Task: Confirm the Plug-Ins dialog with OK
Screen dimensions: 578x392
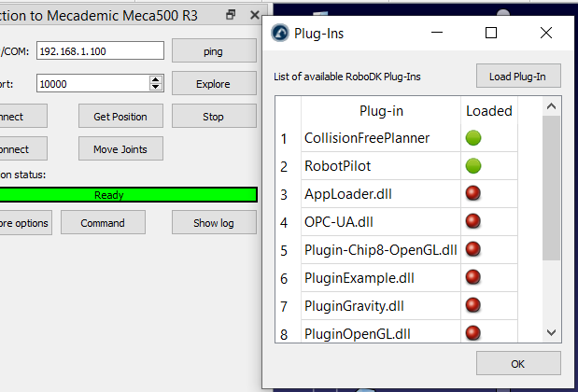Action: (518, 363)
